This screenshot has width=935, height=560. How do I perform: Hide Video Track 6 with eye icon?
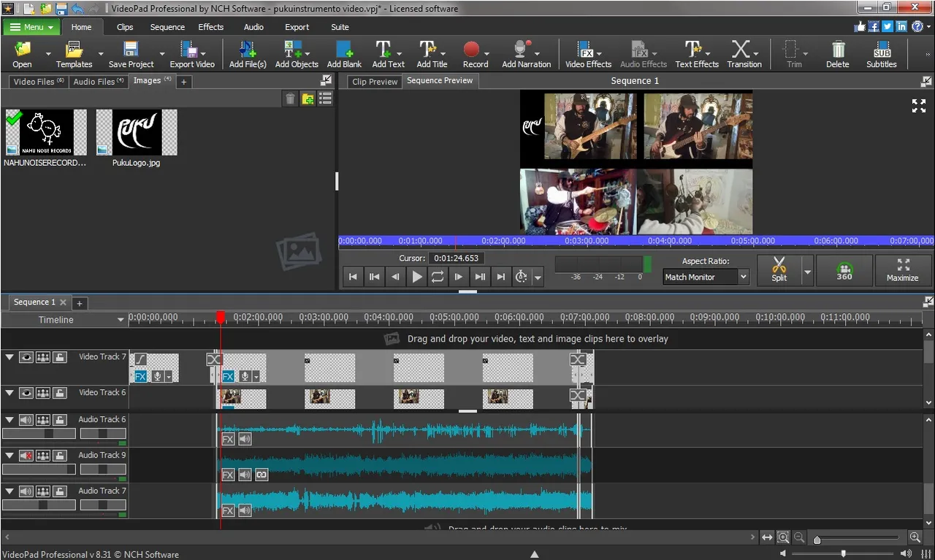[x=26, y=393]
